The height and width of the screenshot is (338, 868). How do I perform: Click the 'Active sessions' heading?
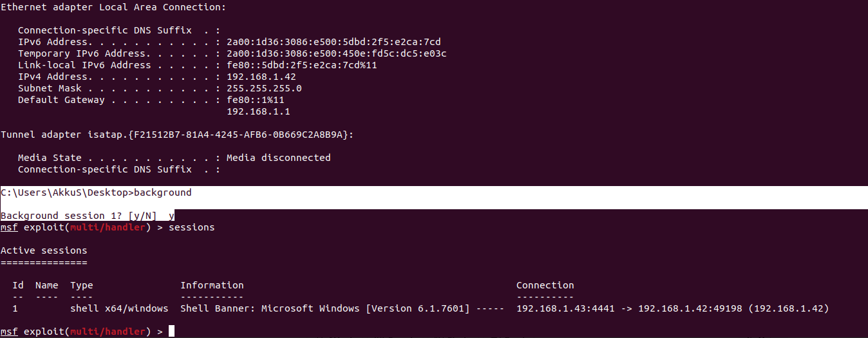click(x=44, y=250)
